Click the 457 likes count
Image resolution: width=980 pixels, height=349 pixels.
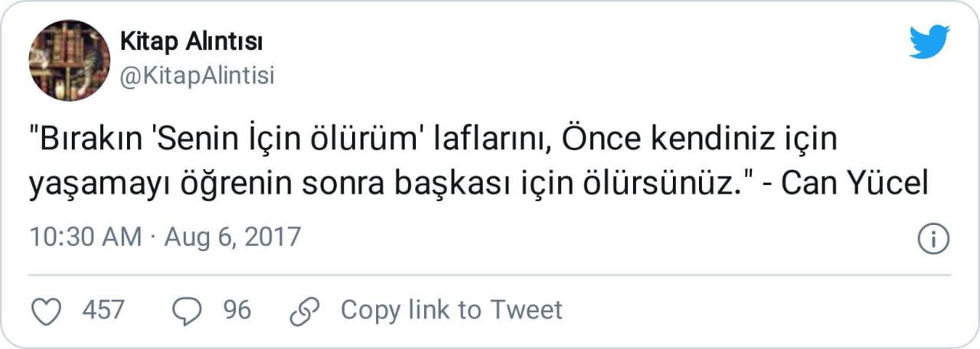click(x=103, y=310)
